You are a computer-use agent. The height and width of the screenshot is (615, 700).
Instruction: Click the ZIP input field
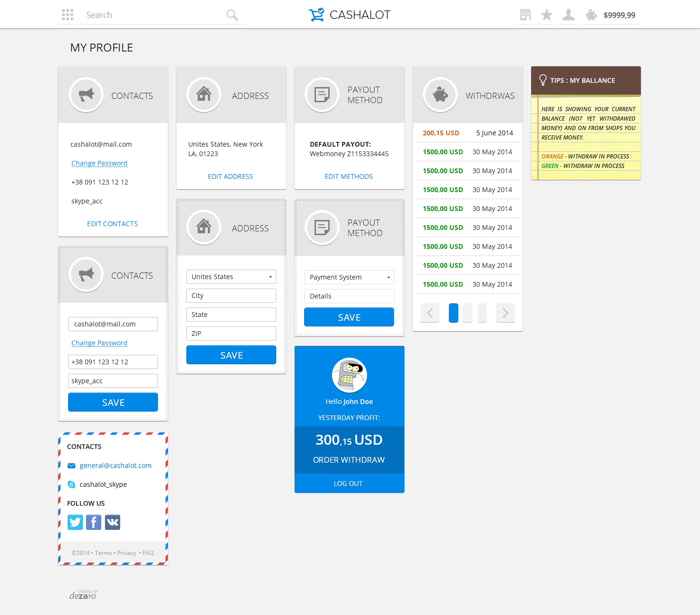tap(231, 334)
